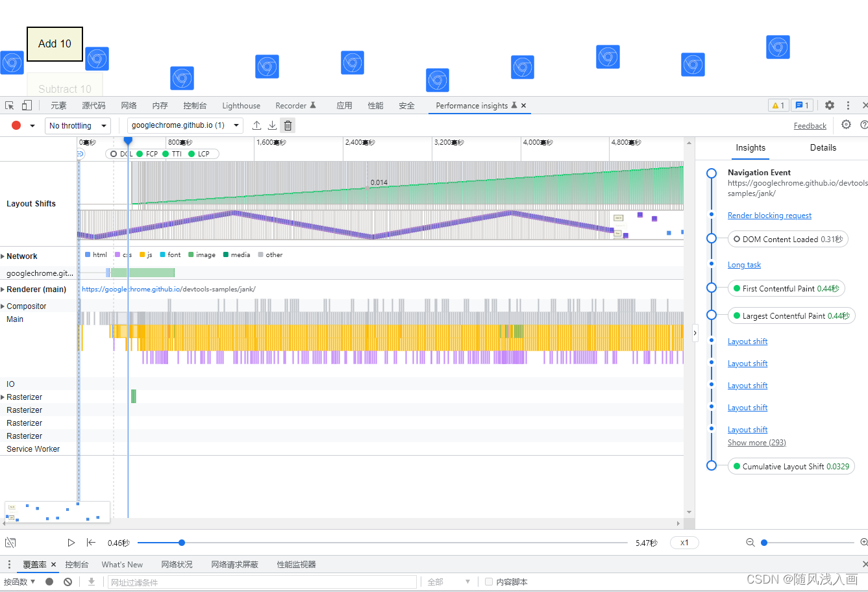Expand the first Rasterizer track
Viewport: 868px width, 592px height.
[x=3, y=397]
